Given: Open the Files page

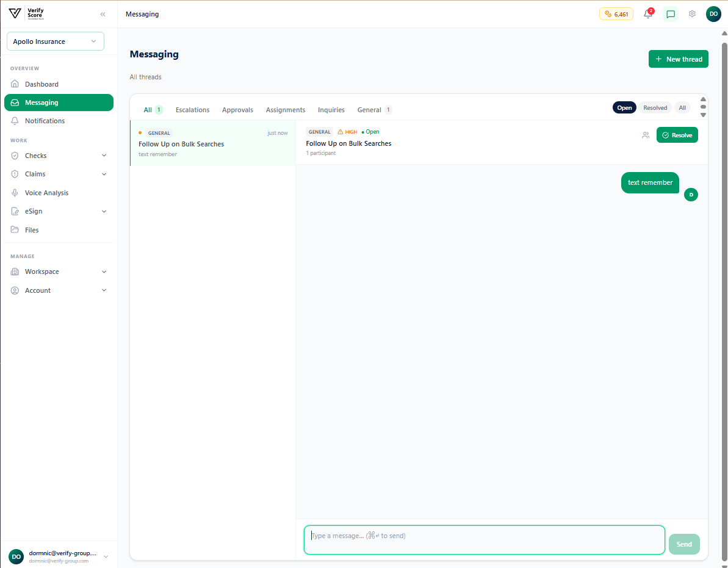Looking at the screenshot, I should click(x=59, y=230).
